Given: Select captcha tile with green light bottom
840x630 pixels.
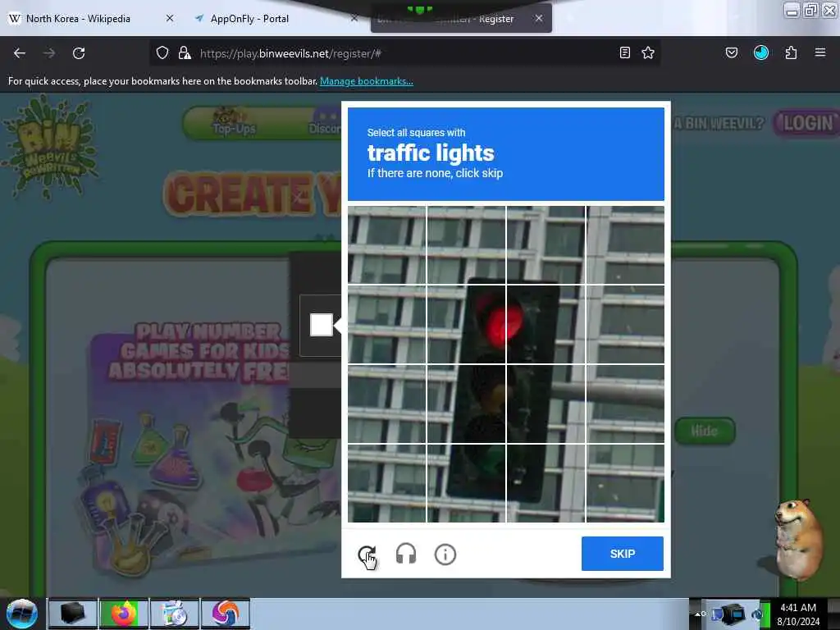Looking at the screenshot, I should (x=466, y=483).
